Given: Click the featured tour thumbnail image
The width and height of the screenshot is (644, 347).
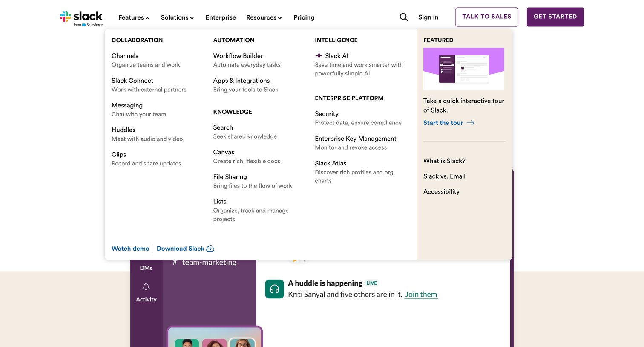Looking at the screenshot, I should (464, 69).
